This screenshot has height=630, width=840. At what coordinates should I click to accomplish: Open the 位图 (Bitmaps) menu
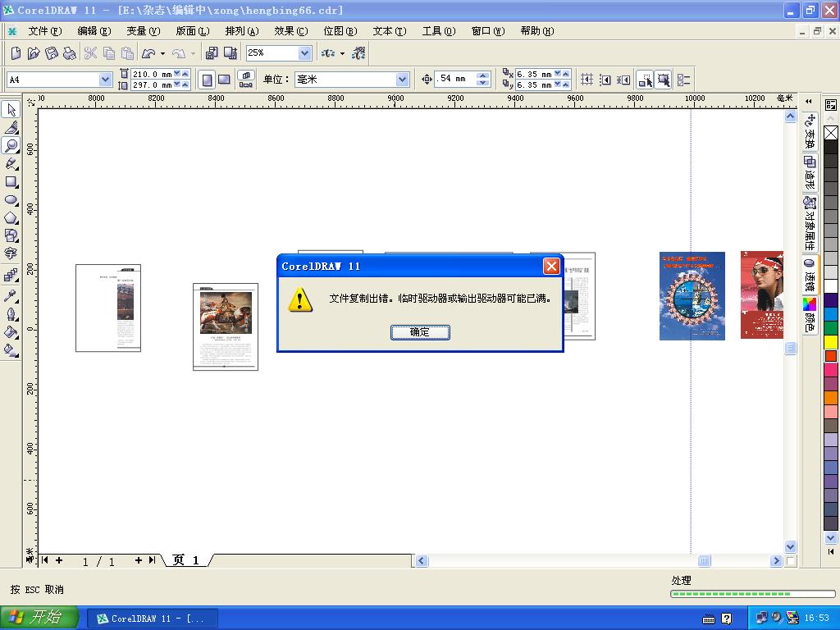pyautogui.click(x=340, y=31)
